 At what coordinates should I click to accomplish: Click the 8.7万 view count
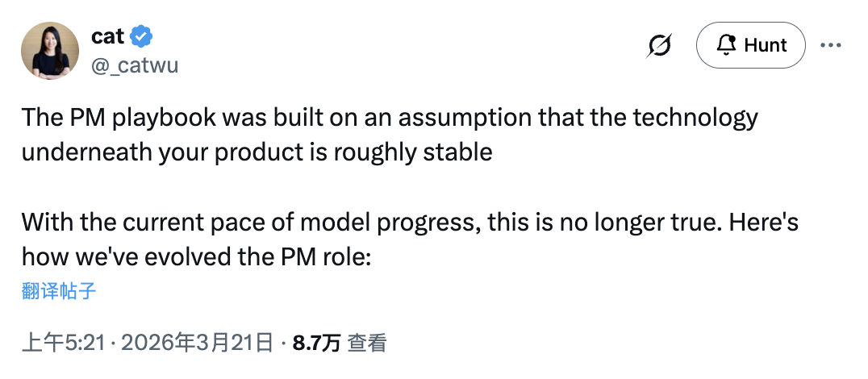click(316, 343)
